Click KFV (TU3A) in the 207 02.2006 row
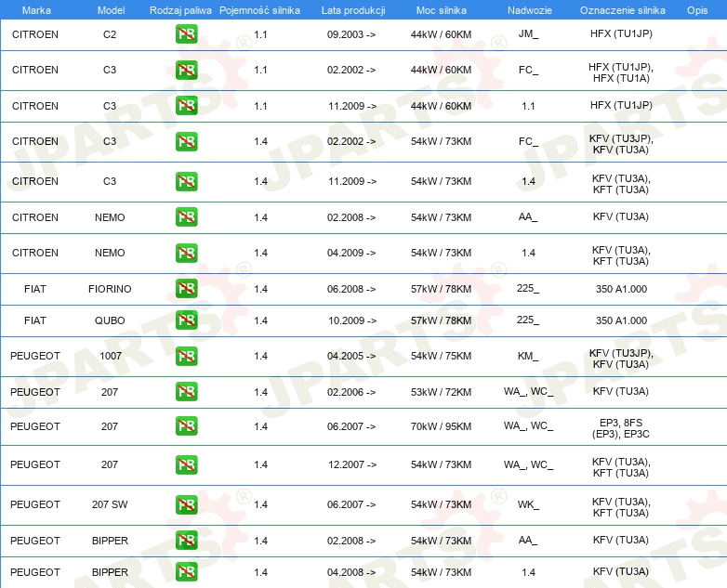 [x=621, y=391]
